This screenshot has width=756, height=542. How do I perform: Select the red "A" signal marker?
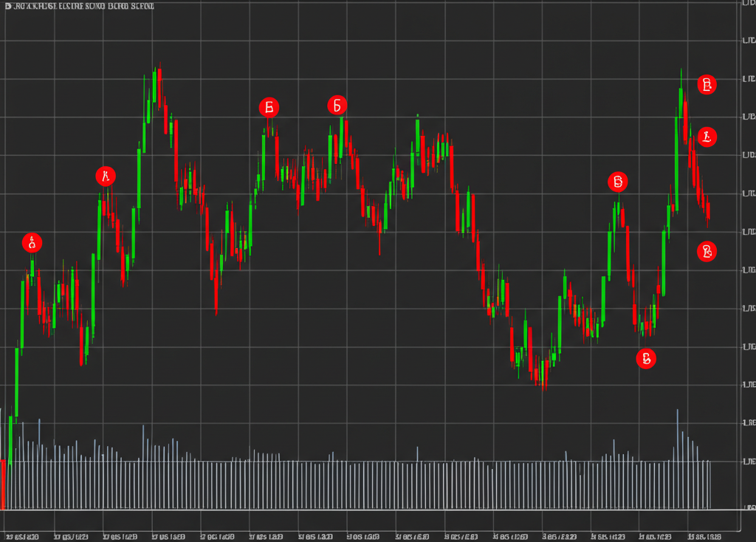[x=106, y=176]
